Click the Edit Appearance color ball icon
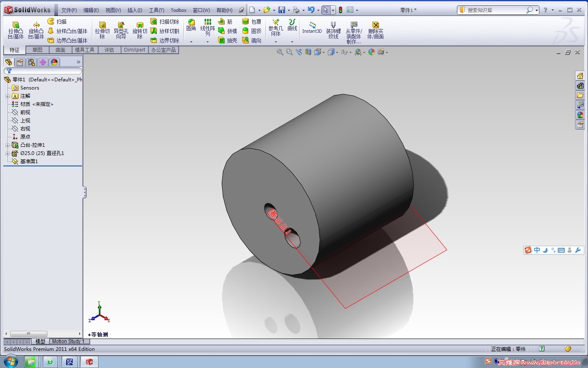This screenshot has width=588, height=368. [372, 52]
